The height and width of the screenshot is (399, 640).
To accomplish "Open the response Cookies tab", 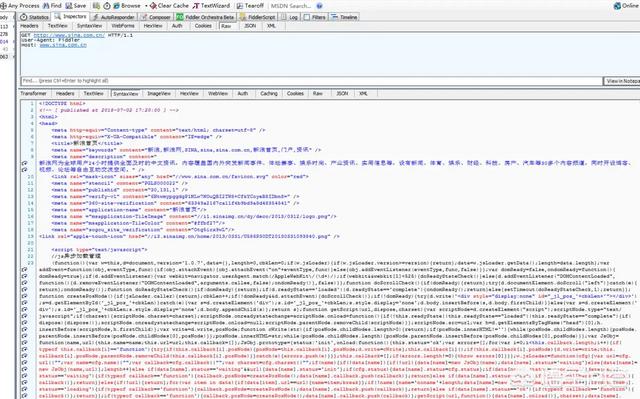I will point(295,93).
